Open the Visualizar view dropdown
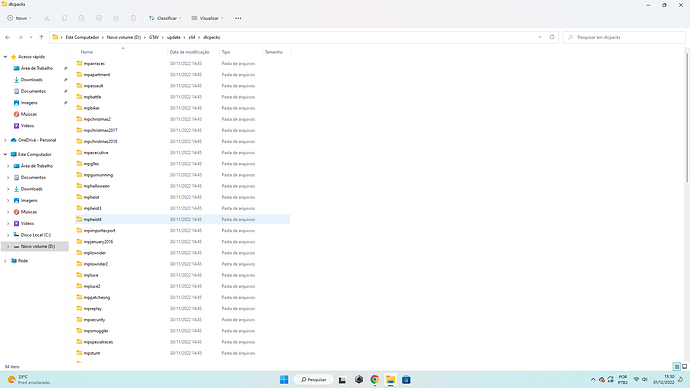Image resolution: width=690 pixels, height=388 pixels. point(207,18)
